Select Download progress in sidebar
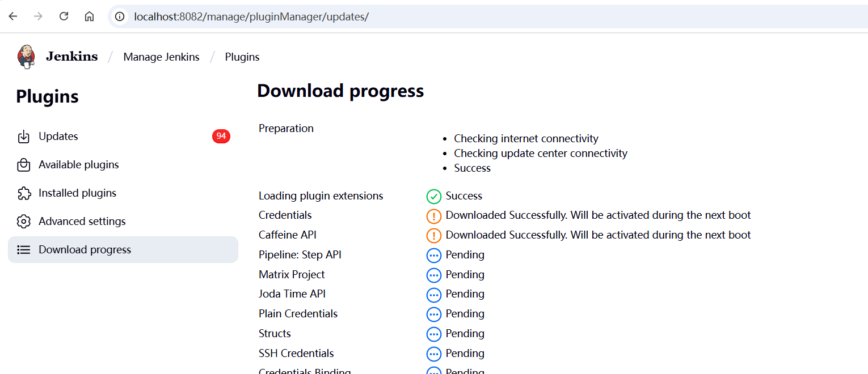This screenshot has height=374, width=868. (123, 250)
